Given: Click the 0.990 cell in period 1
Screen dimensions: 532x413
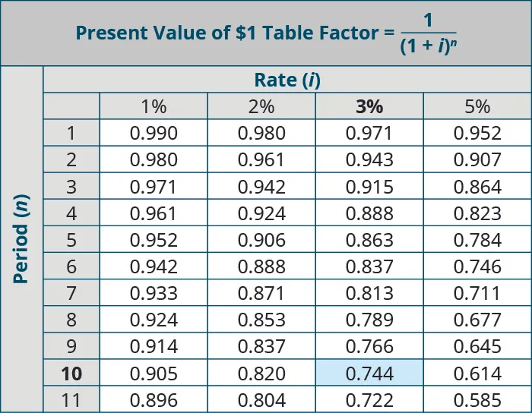Looking at the screenshot, I should tap(154, 134).
